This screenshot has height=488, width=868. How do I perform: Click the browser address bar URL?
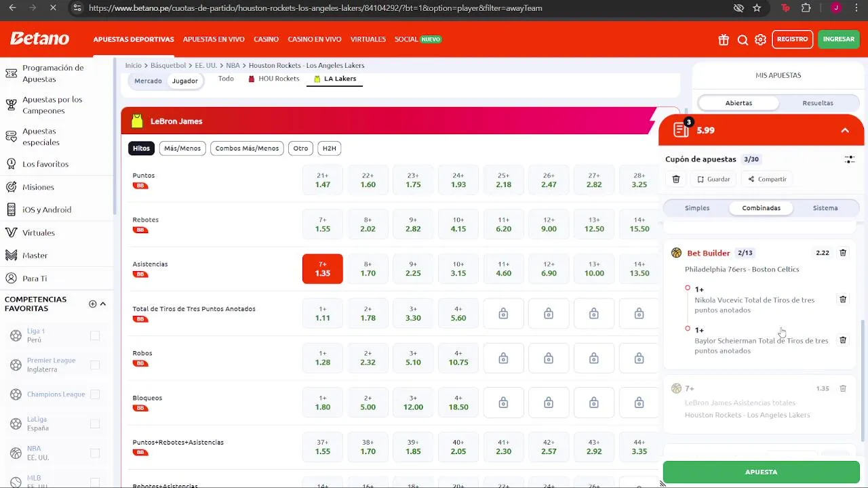[x=315, y=8]
